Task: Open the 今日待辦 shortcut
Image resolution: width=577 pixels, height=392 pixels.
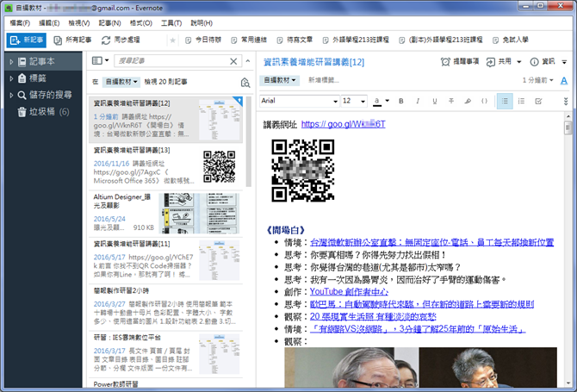Action: click(x=203, y=40)
